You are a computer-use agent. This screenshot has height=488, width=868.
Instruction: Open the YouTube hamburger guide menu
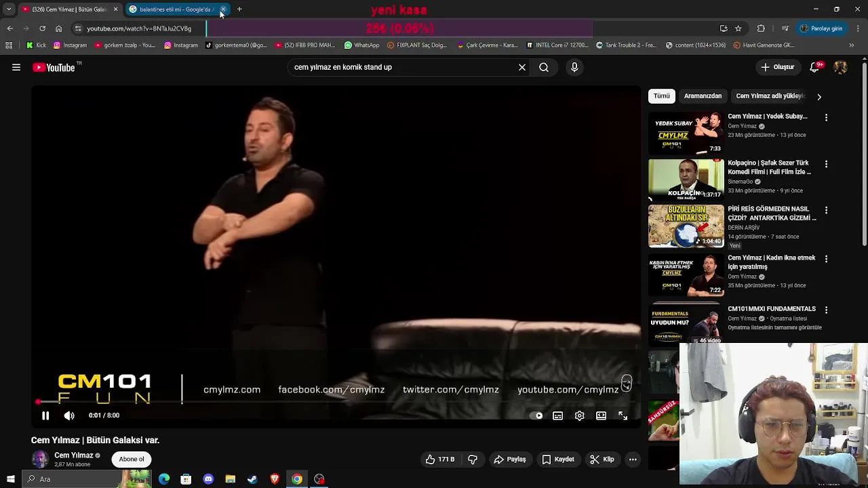coord(16,67)
